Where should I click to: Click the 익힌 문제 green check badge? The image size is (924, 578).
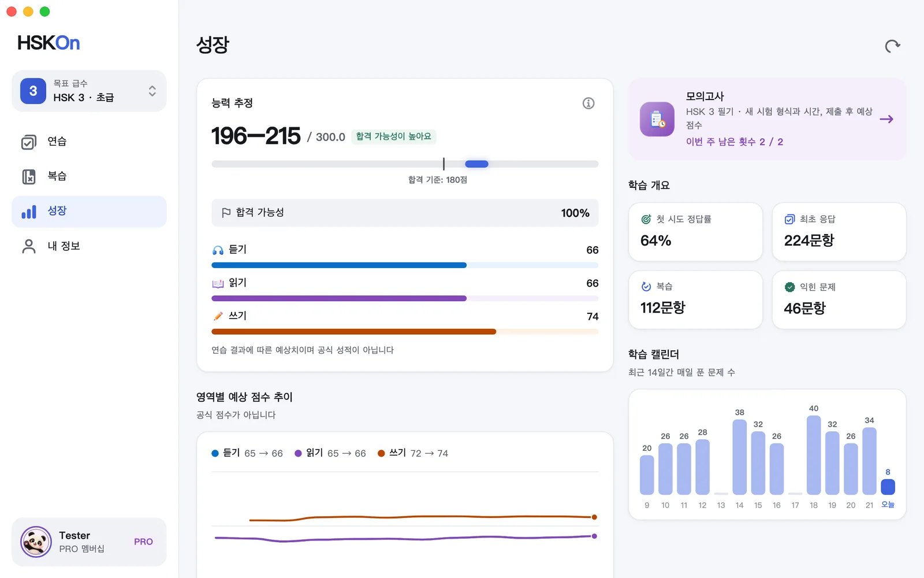pos(789,287)
